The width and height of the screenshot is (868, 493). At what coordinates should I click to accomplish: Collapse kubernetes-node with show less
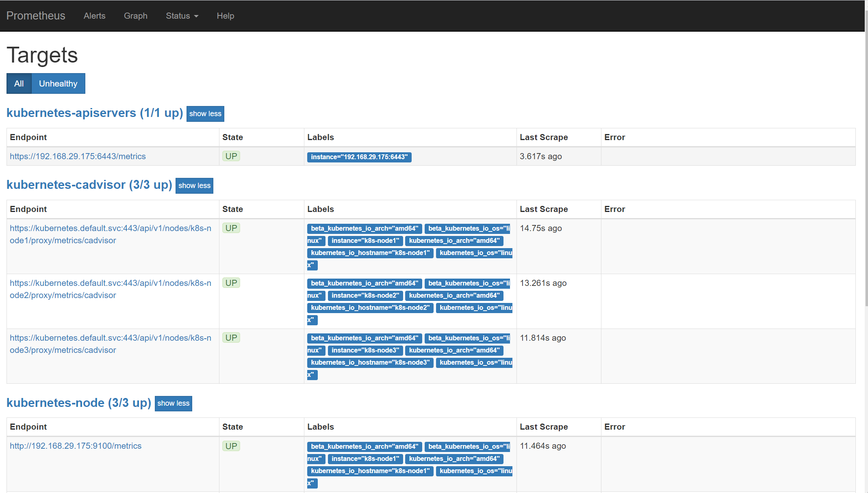173,403
